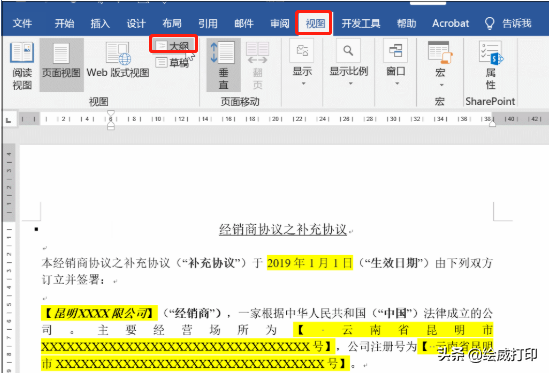Open the 布局 ribbon tab

pyautogui.click(x=172, y=23)
